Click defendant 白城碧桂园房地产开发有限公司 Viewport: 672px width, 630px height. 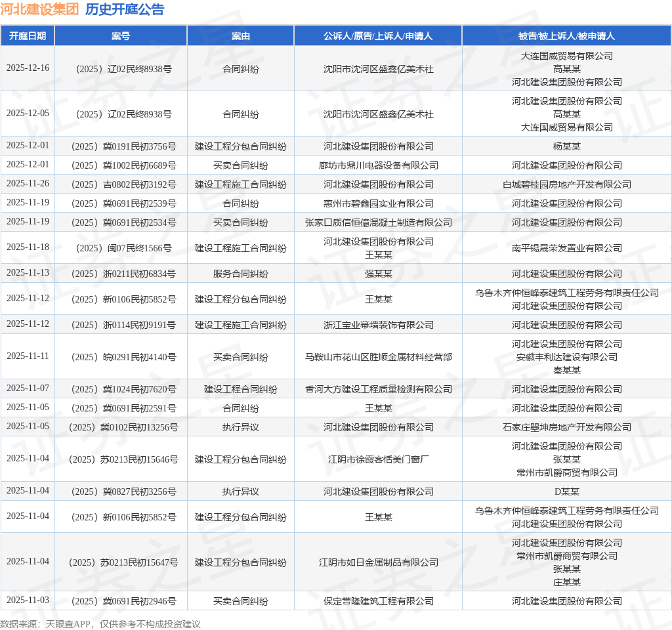(566, 184)
